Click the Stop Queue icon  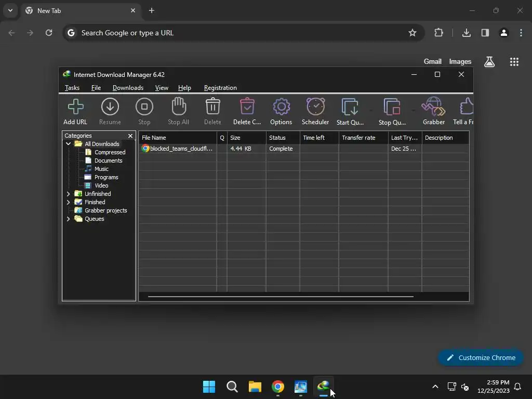392,107
